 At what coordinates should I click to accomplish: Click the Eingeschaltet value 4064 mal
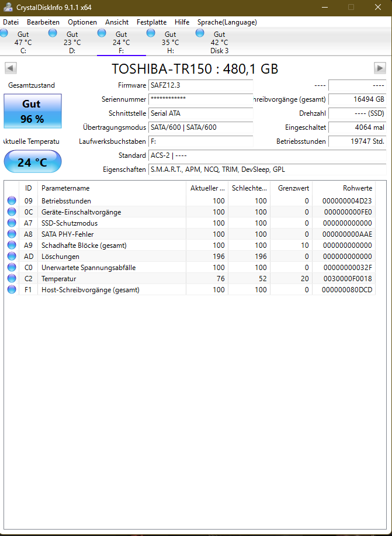click(x=358, y=127)
